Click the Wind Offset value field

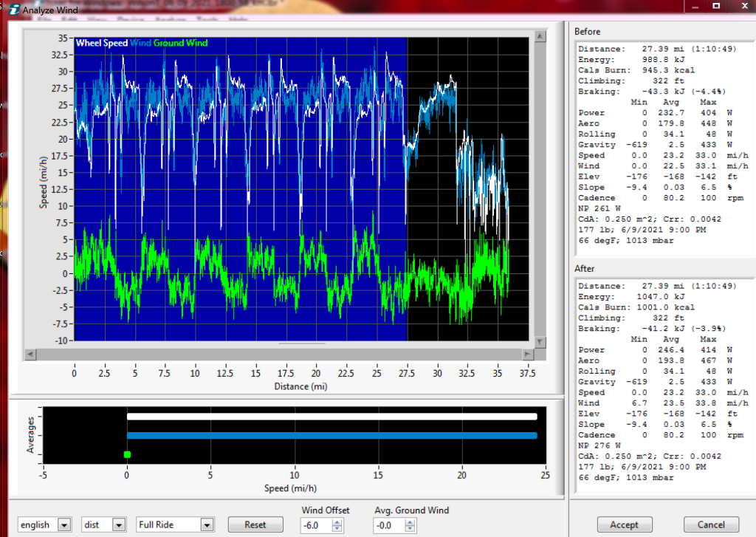click(x=316, y=525)
